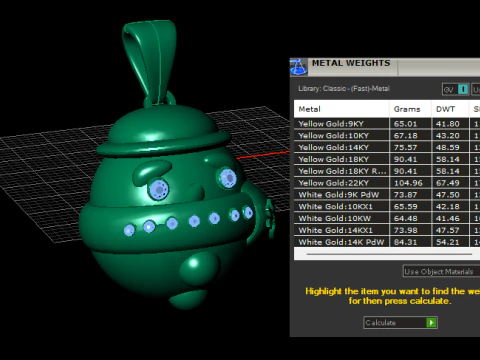Click the 104.96 grams value
This screenshot has height=360, width=480.
tap(408, 183)
